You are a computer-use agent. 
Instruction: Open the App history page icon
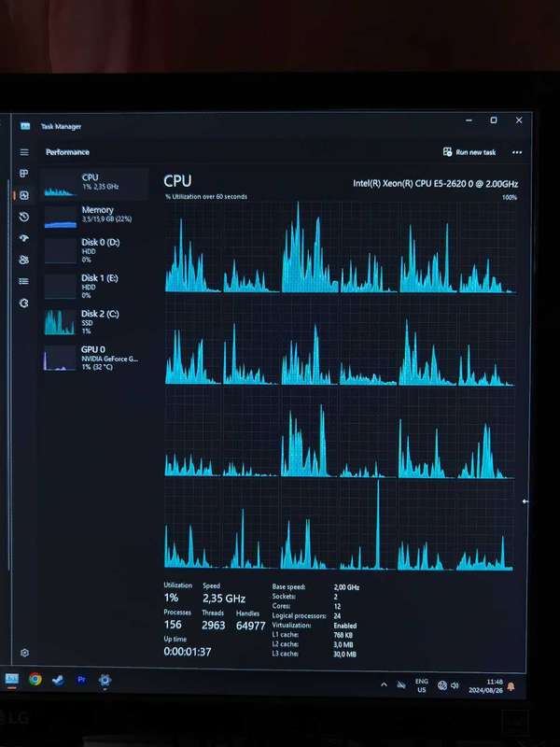click(24, 218)
